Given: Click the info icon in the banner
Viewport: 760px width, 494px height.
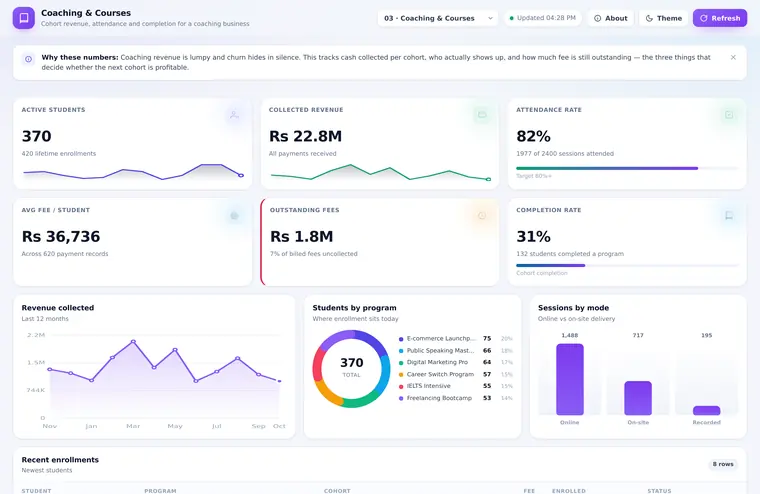Looking at the screenshot, I should coord(29,59).
